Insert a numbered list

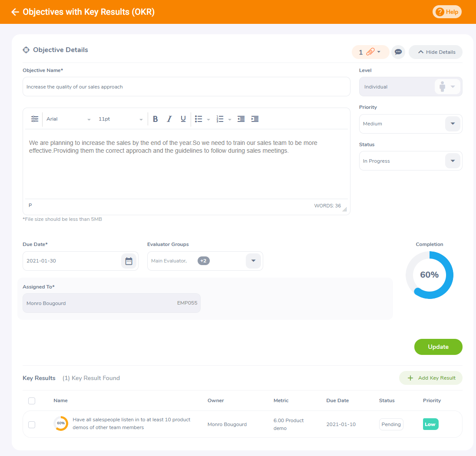click(220, 118)
